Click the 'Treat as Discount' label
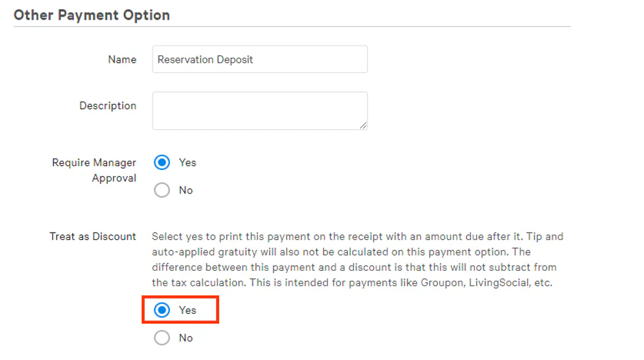 point(93,237)
